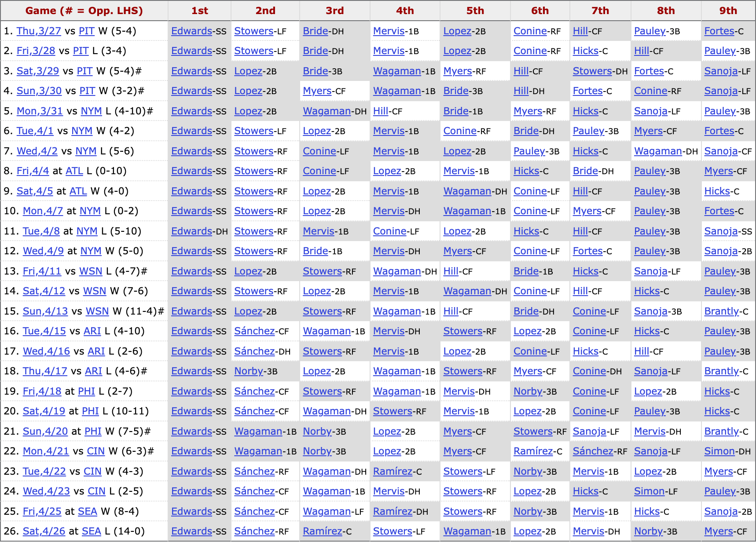756x542 pixels.
Task: Click Simon-LF in game 24 row
Action: pos(656,491)
